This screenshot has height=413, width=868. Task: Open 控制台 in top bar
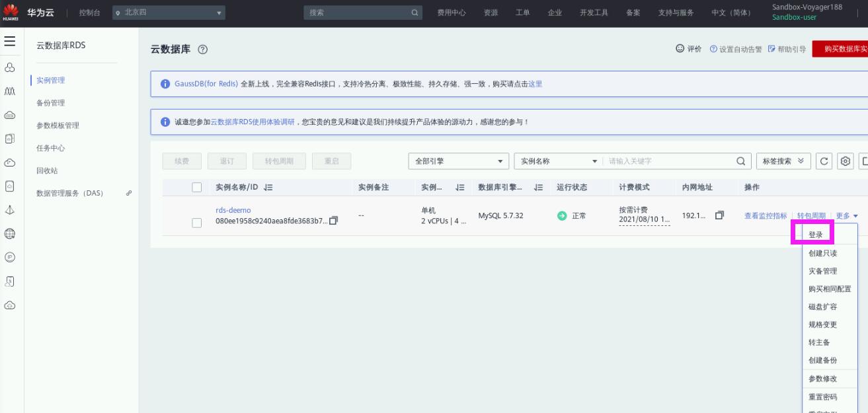[90, 13]
